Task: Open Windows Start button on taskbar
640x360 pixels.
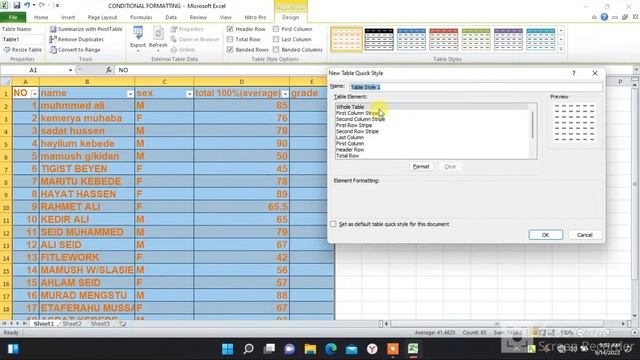Action: coord(227,349)
